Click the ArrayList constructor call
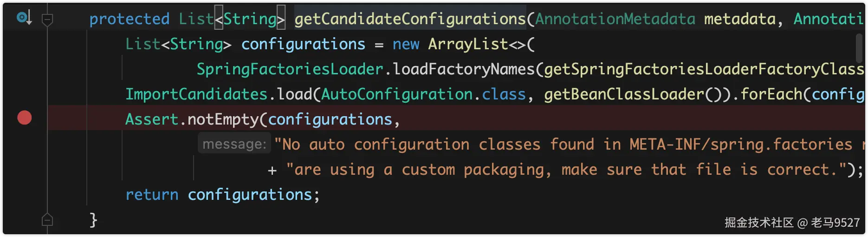 click(468, 44)
